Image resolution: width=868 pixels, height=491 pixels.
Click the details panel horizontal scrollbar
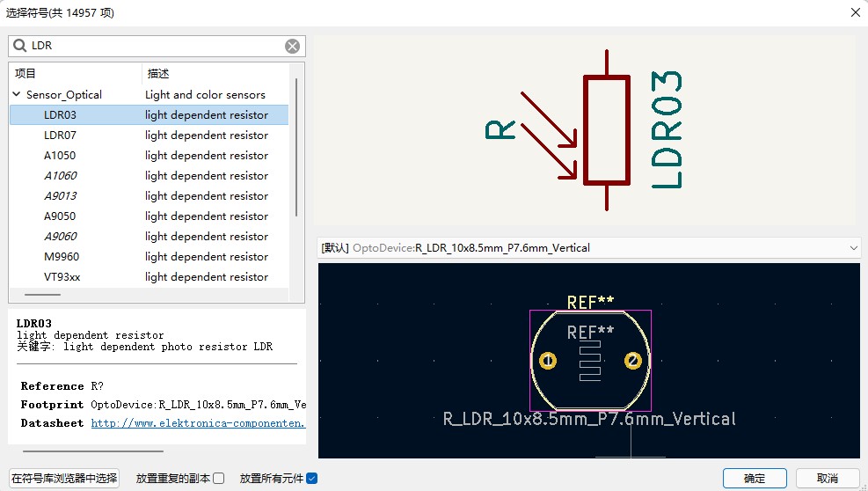pos(93,451)
